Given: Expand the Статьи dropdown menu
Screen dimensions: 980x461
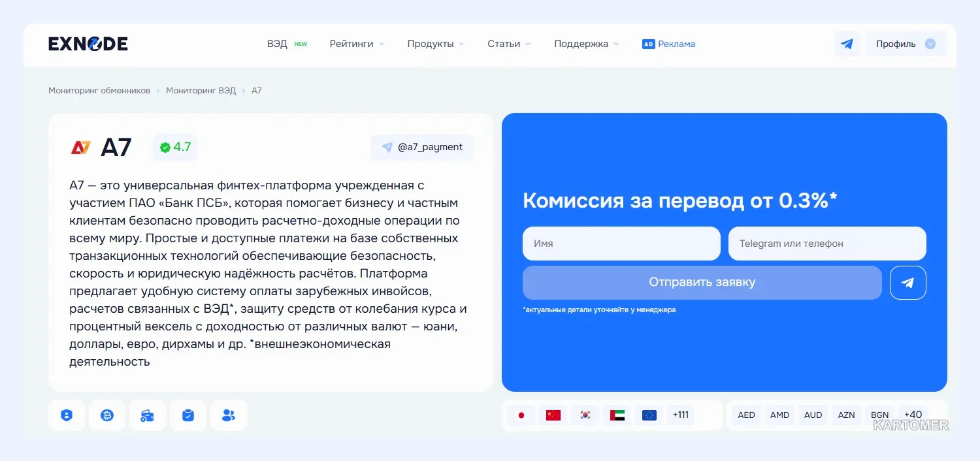Looking at the screenshot, I should (509, 44).
